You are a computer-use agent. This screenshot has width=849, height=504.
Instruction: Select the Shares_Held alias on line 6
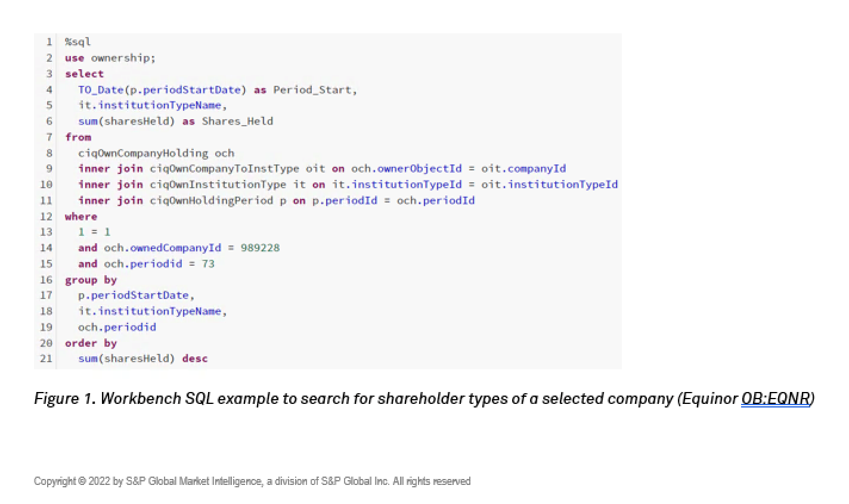tap(237, 122)
